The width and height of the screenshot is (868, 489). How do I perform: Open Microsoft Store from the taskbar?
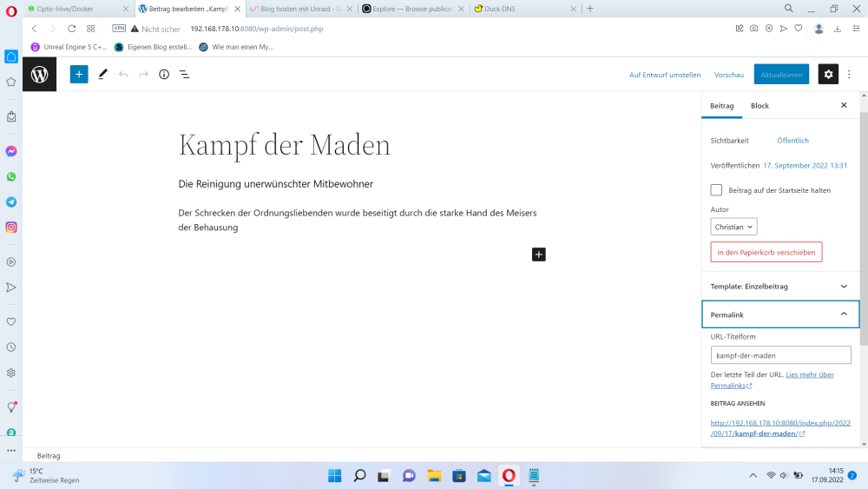pyautogui.click(x=459, y=476)
